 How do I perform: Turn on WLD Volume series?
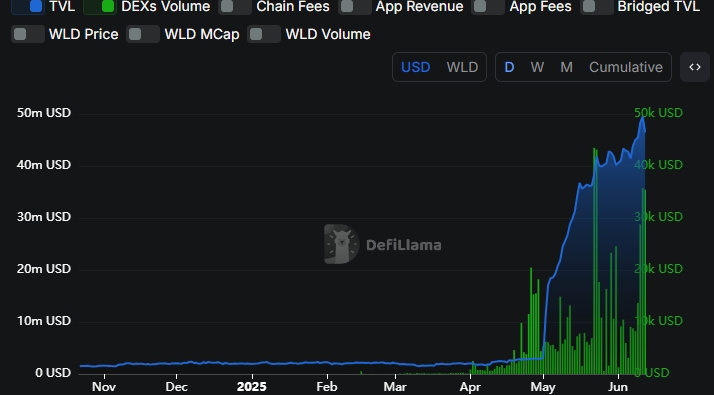pyautogui.click(x=264, y=34)
